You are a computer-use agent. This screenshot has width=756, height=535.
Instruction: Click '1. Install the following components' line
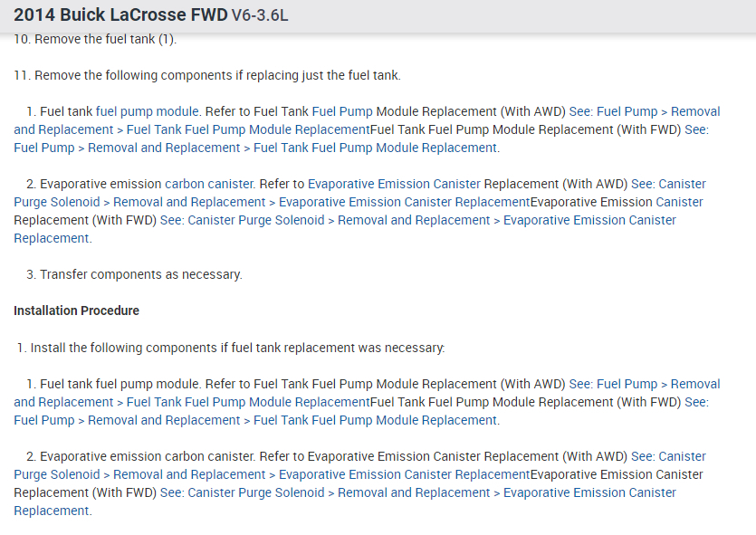(231, 348)
